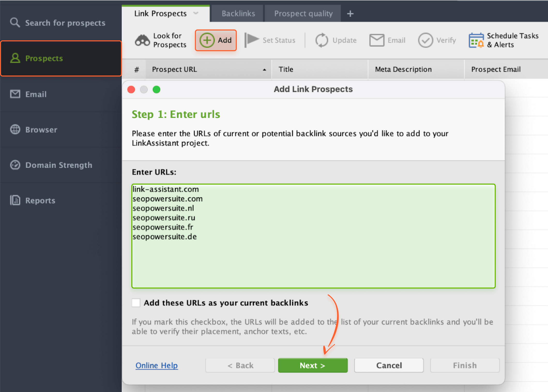Sort by the Prospect URL column arrow
This screenshot has width=548, height=392.
click(264, 70)
